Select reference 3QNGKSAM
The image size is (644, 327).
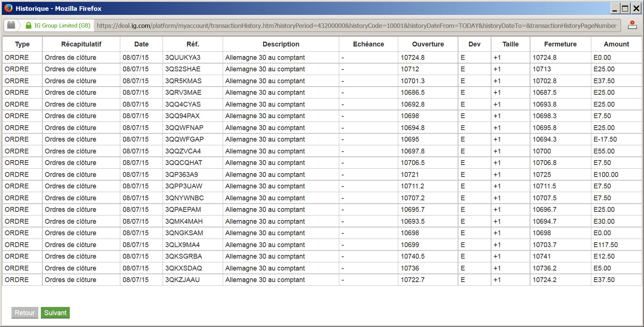click(184, 233)
